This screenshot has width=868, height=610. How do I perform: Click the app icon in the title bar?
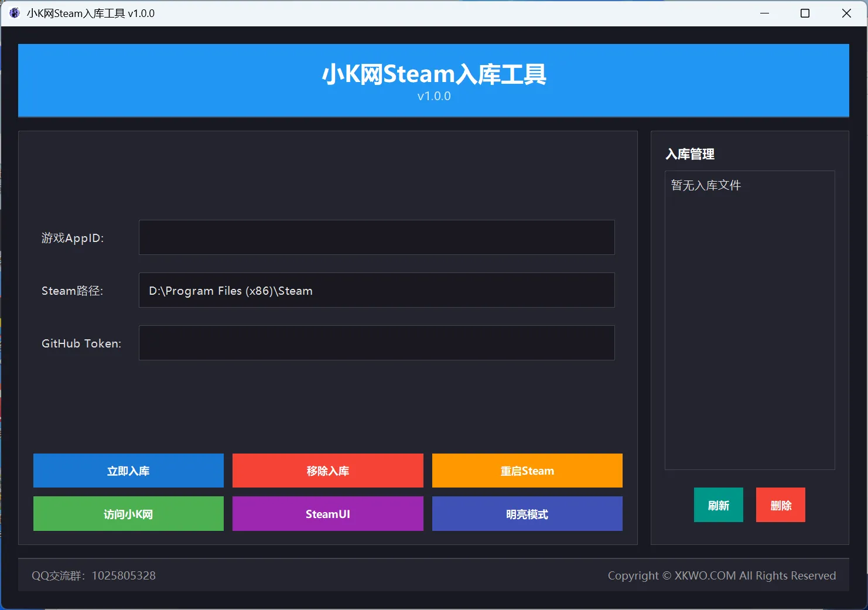[x=13, y=13]
